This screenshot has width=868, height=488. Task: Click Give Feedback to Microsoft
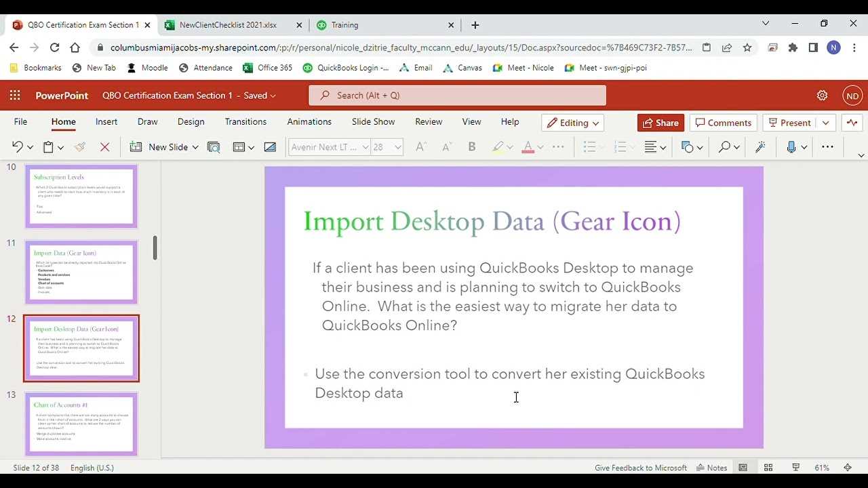[640, 468]
